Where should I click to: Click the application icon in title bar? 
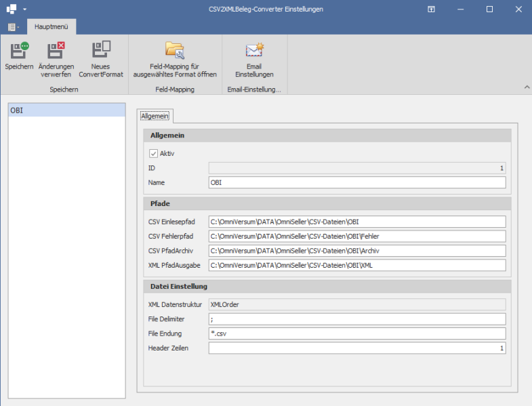pyautogui.click(x=12, y=9)
